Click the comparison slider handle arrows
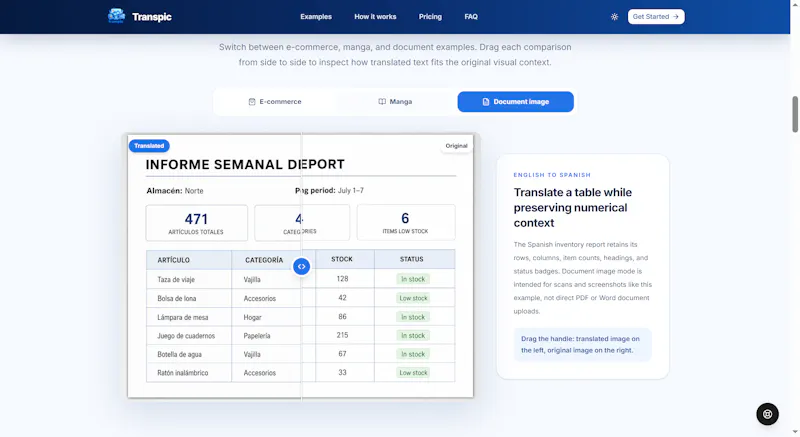800x437 pixels. pos(302,266)
